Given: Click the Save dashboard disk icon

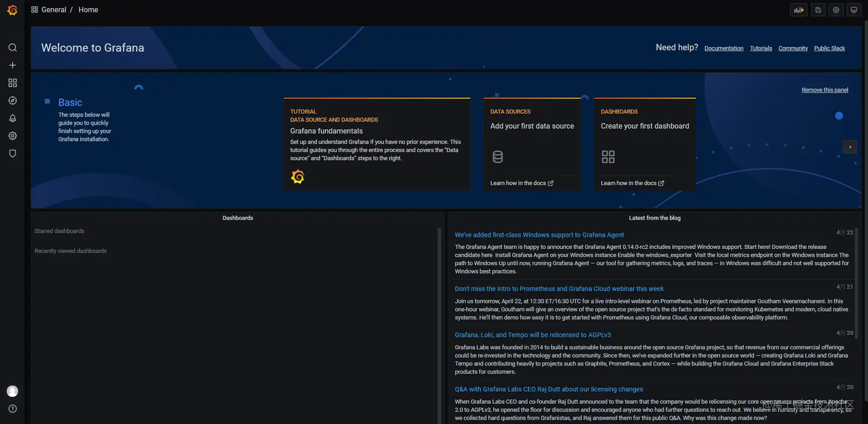Looking at the screenshot, I should click(818, 10).
